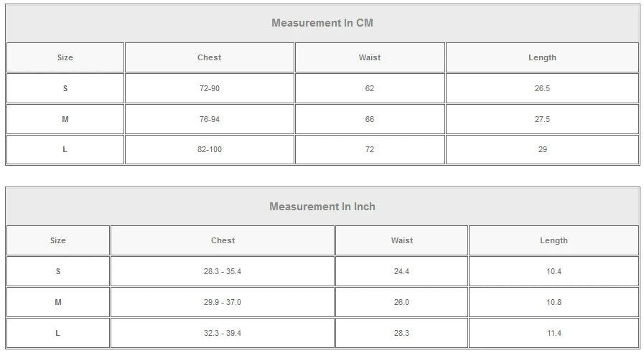Click the Measurement In Inch header
The image size is (644, 353).
click(322, 207)
